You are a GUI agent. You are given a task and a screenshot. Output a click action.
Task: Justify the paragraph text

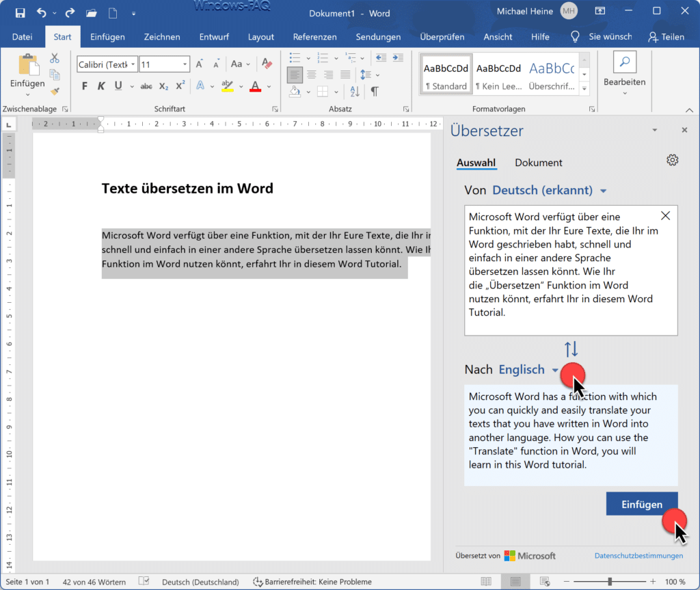coord(345,75)
